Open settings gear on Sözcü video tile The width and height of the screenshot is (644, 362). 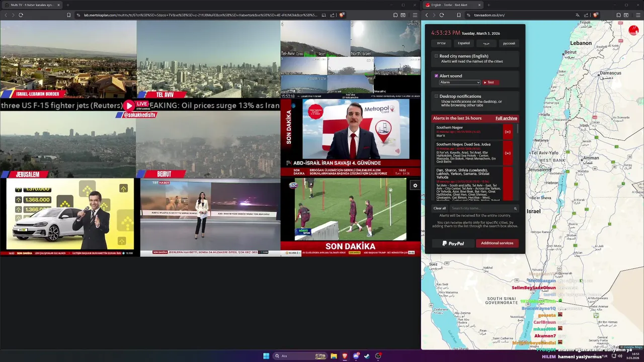pyautogui.click(x=415, y=186)
